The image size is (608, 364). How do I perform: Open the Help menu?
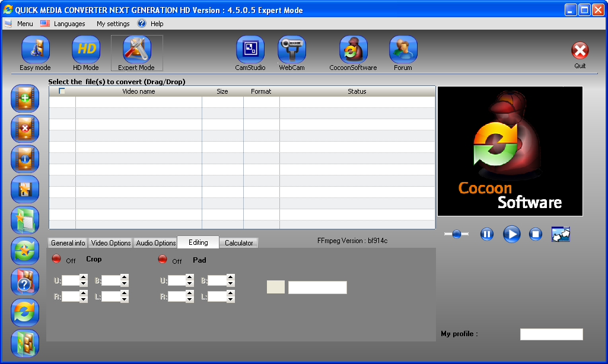point(157,24)
